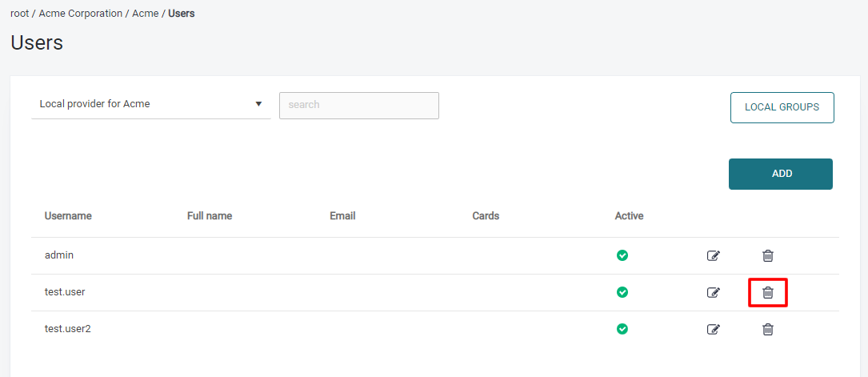Select the test.user2 username

pyautogui.click(x=68, y=329)
